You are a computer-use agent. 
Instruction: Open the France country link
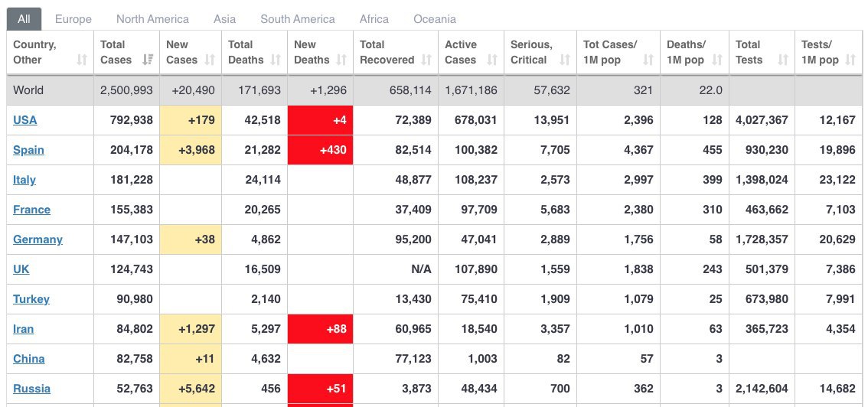click(x=31, y=210)
